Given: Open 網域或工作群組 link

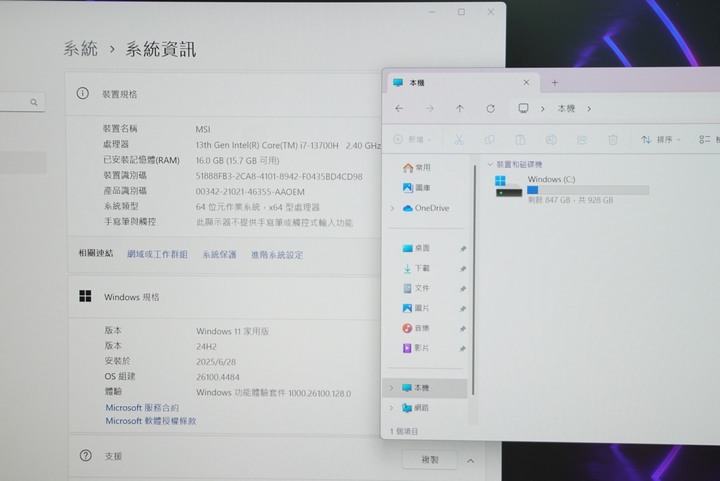Looking at the screenshot, I should [x=158, y=254].
